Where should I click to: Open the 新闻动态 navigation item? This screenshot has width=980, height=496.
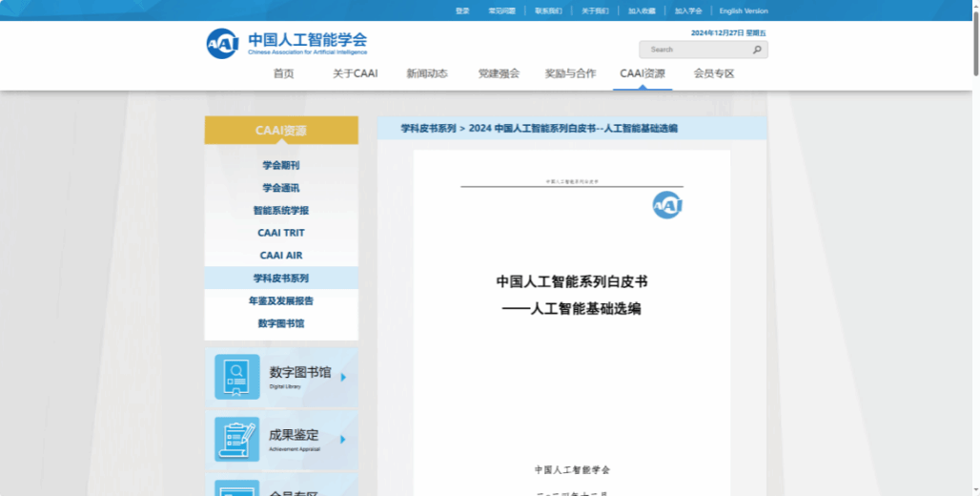point(426,73)
